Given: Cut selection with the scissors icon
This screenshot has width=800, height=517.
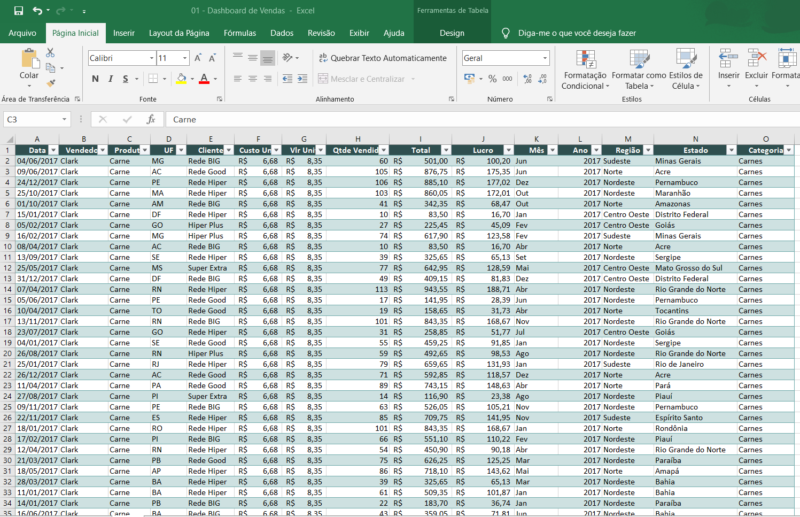Looking at the screenshot, I should (50, 53).
